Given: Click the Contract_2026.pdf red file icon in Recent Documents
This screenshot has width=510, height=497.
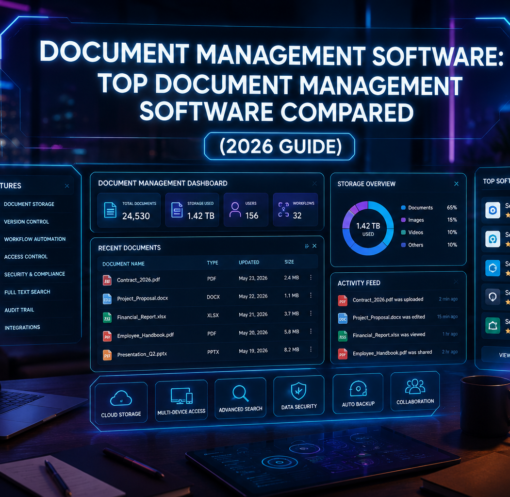Looking at the screenshot, I should (107, 280).
